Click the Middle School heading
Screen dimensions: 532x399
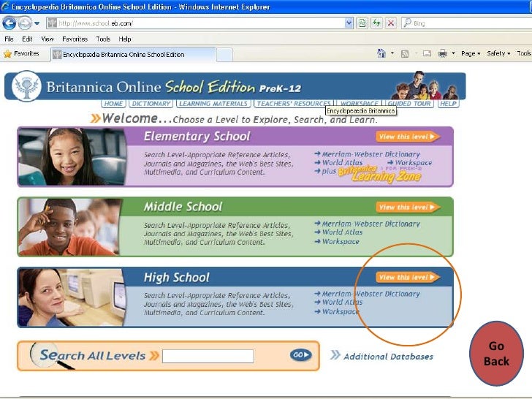183,207
